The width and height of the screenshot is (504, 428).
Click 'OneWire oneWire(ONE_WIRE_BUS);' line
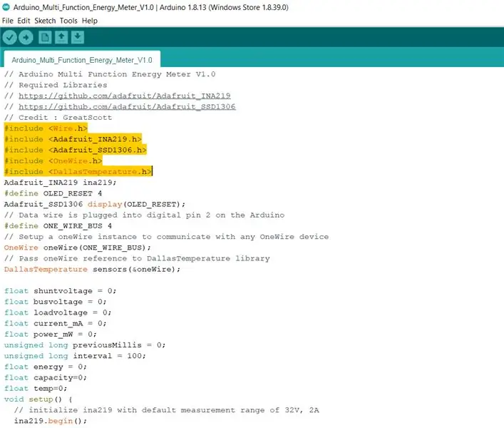pos(77,248)
